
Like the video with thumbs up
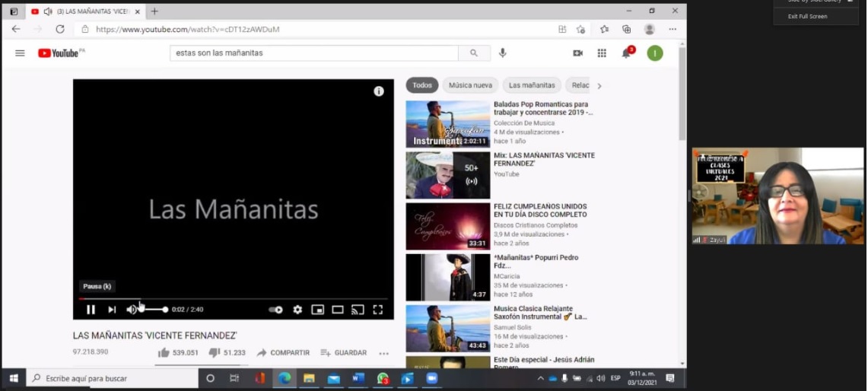point(178,353)
